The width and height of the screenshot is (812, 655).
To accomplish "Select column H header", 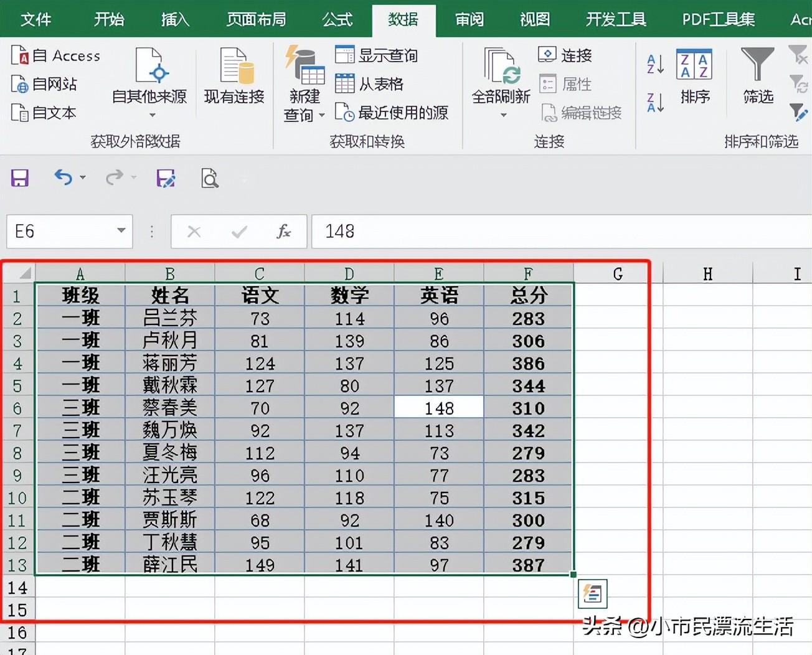I will click(x=707, y=273).
